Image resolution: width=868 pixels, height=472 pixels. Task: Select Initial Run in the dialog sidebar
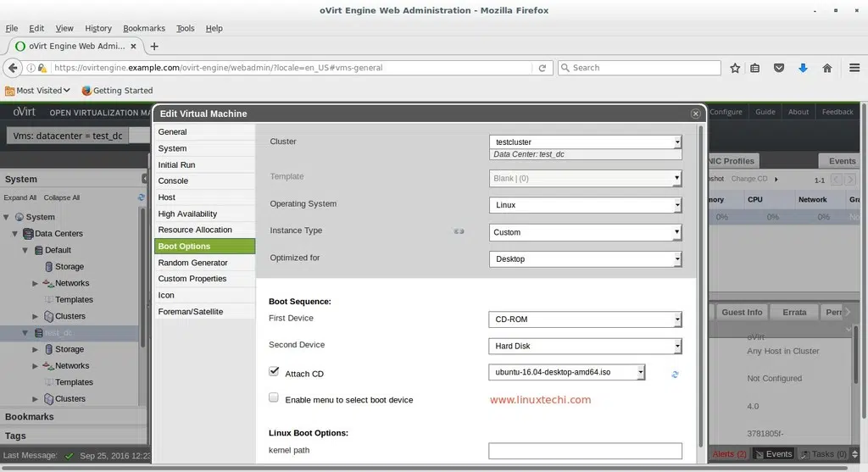pyautogui.click(x=205, y=165)
